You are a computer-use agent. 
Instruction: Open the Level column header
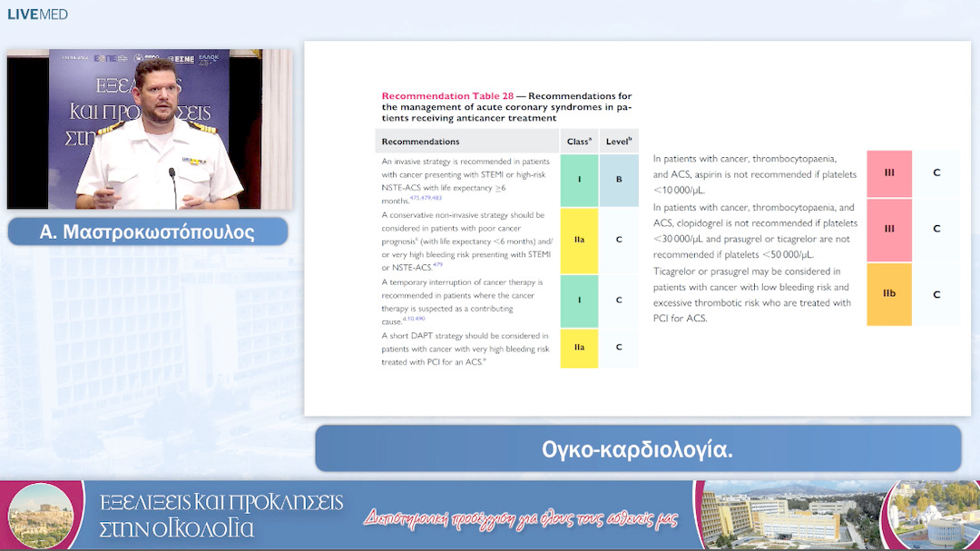pyautogui.click(x=619, y=141)
